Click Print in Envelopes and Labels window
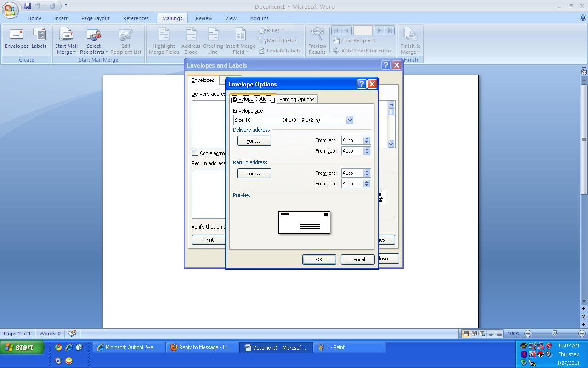This screenshot has width=588, height=368. click(209, 240)
